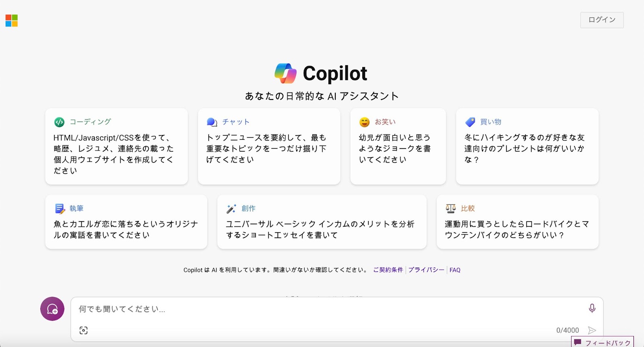Select the HTML/Javascript/CSS website prompt card
This screenshot has height=347, width=644.
click(117, 147)
